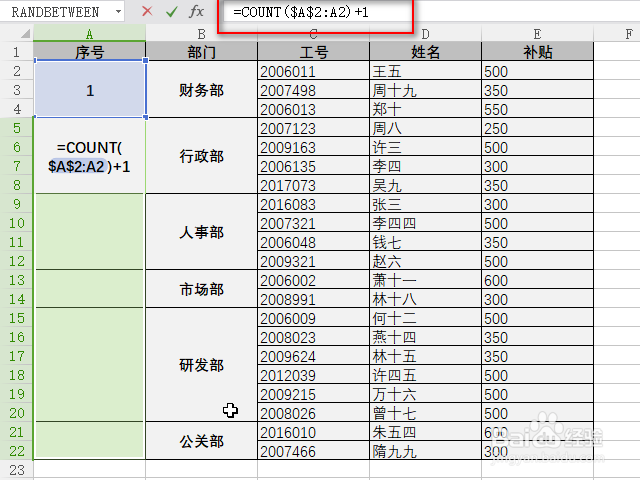Click cell with 工号 2007498
Viewport: 640px width, 480px height.
pyautogui.click(x=313, y=90)
